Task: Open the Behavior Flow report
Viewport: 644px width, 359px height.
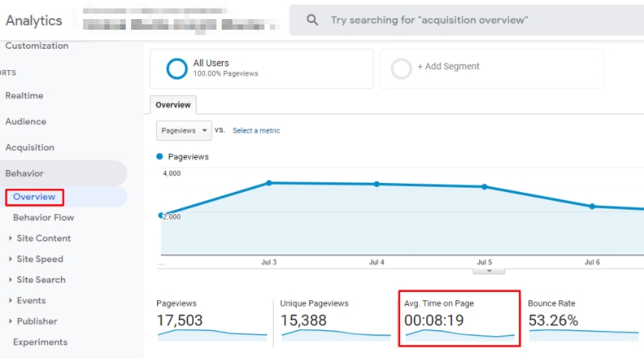Action: (43, 217)
